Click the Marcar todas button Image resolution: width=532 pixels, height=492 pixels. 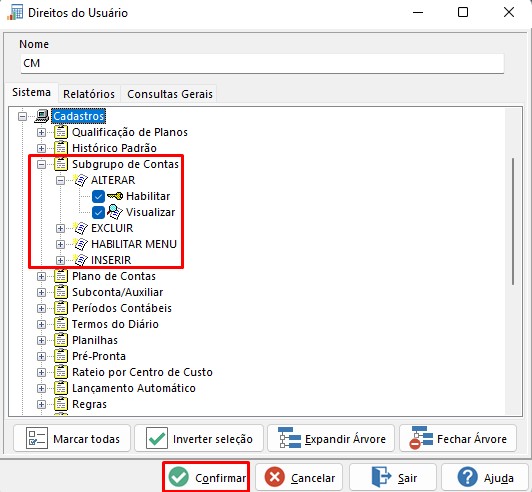tap(72, 438)
